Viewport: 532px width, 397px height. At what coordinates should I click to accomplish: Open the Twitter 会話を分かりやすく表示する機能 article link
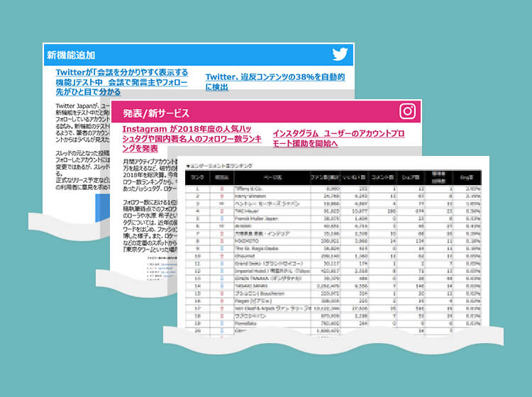(122, 82)
